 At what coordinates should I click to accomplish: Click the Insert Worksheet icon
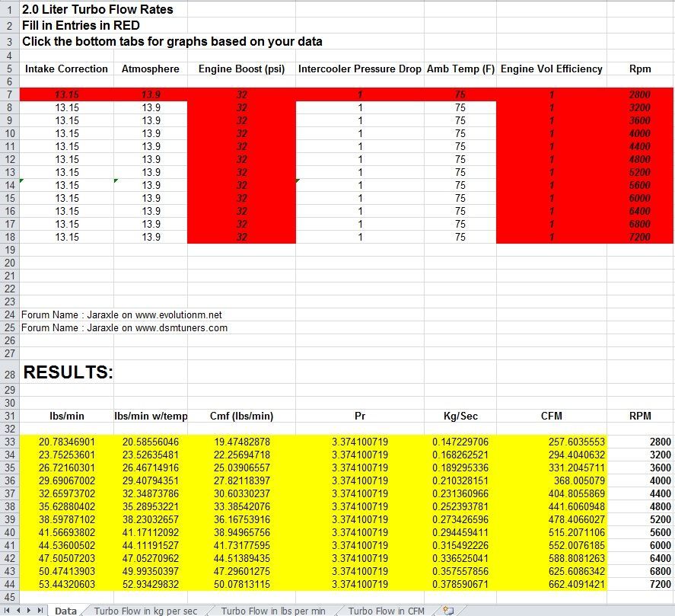point(449,610)
